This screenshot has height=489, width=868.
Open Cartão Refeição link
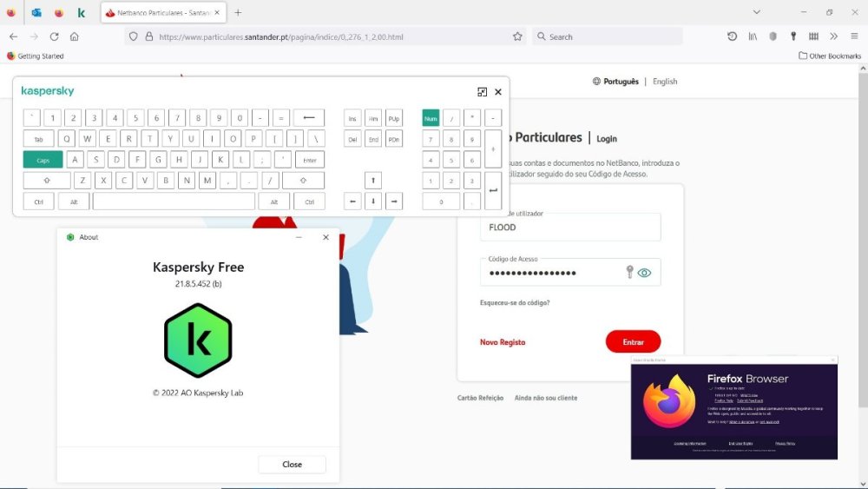(481, 398)
